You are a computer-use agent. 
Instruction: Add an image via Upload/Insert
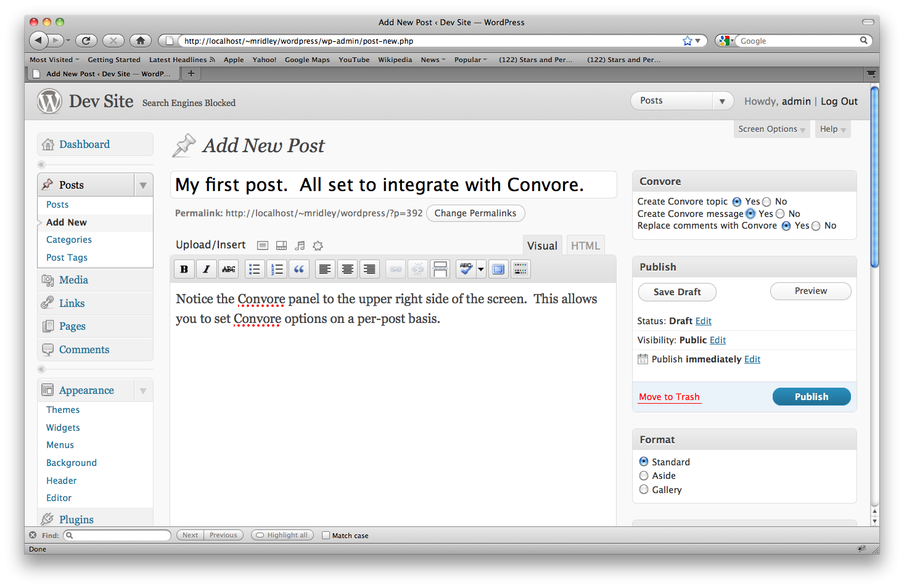(263, 245)
